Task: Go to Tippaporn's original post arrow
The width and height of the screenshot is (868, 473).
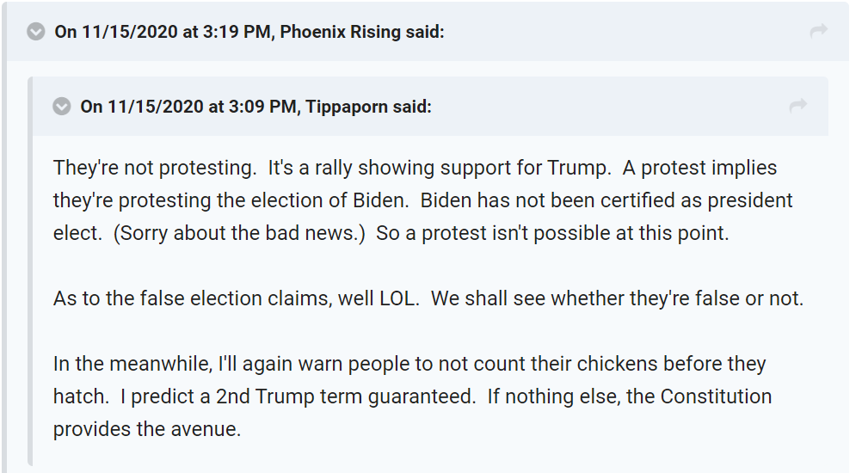Action: click(x=797, y=107)
